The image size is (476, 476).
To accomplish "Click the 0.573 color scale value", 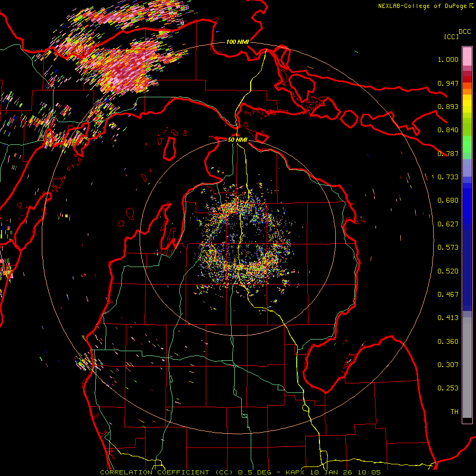I will 448,248.
